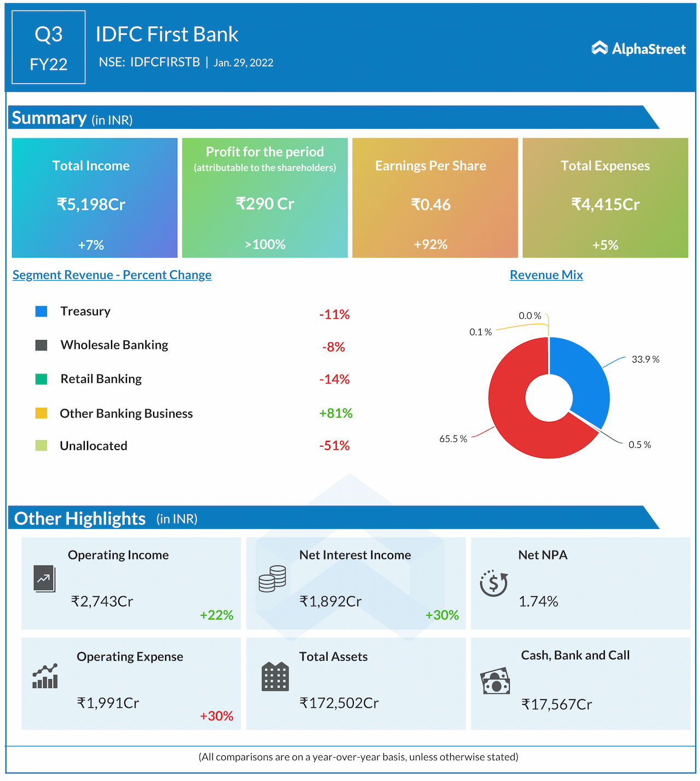Click the Operating Income chart icon
Image resolution: width=700 pixels, height=781 pixels.
coord(44,579)
